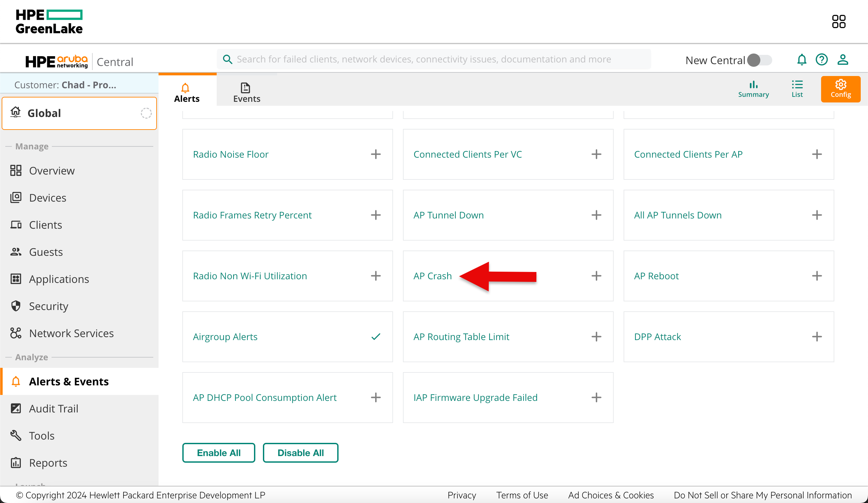Open the Terms of Use link
Screen dimensions: 868x503
pos(522,495)
